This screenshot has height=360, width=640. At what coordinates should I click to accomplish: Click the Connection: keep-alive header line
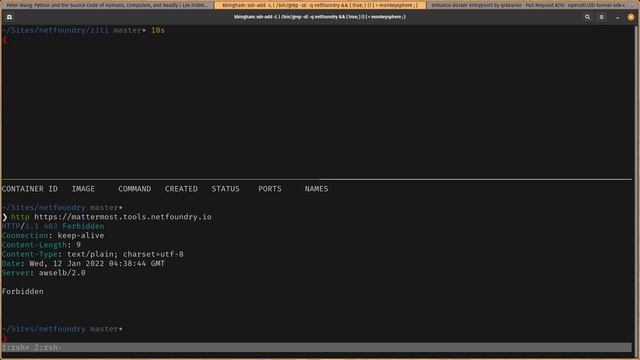(x=53, y=236)
